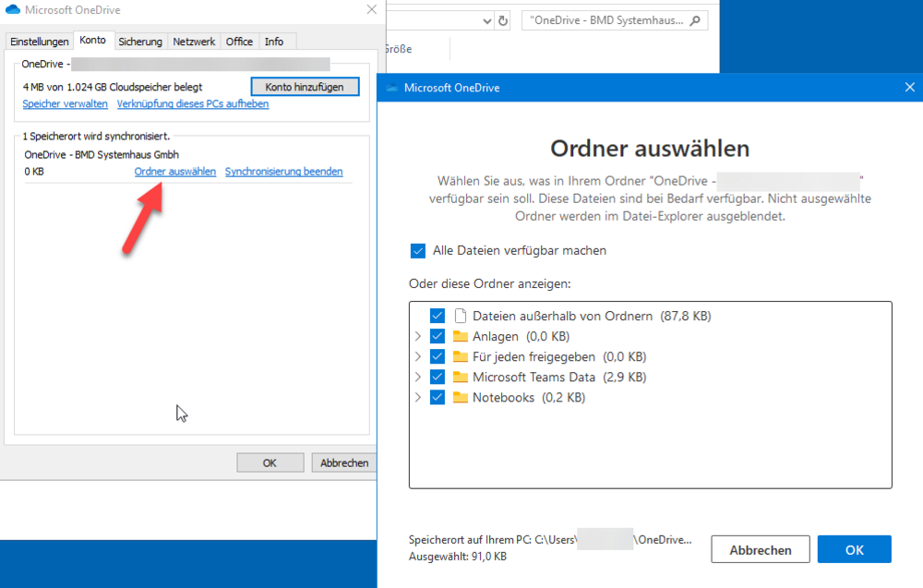Toggle Alle Dateien verfügbar machen checkbox
The image size is (923, 588).
point(418,251)
